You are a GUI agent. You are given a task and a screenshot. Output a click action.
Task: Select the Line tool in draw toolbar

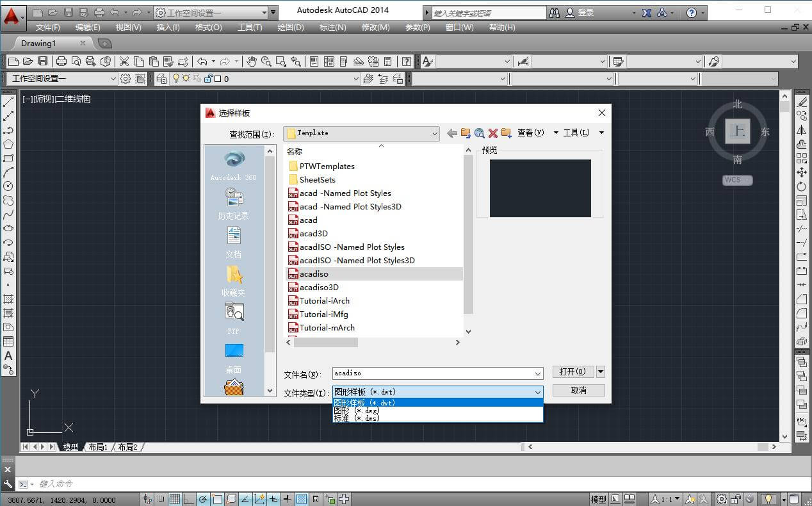point(8,102)
